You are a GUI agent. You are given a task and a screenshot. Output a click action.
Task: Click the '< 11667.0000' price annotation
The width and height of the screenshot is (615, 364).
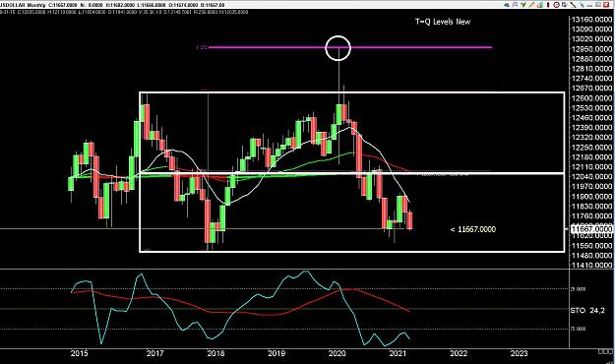tap(473, 229)
